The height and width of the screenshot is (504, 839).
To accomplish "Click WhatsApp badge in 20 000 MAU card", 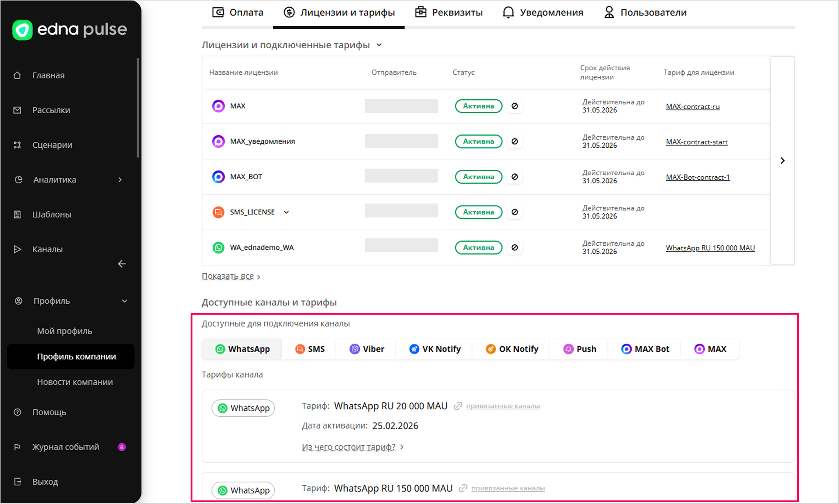I will coord(243,408).
